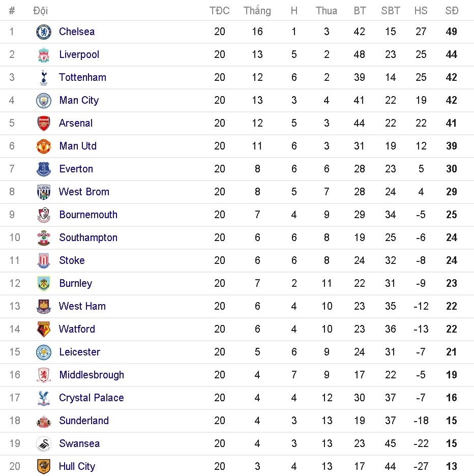This screenshot has height=476, width=474.
Task: Click the West Ham club crest icon
Action: [x=44, y=306]
